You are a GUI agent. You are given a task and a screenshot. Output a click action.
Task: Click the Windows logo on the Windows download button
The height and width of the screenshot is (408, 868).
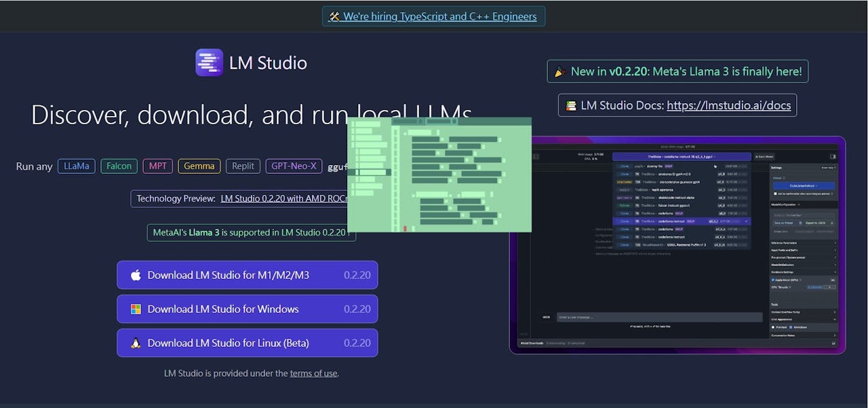coord(136,309)
